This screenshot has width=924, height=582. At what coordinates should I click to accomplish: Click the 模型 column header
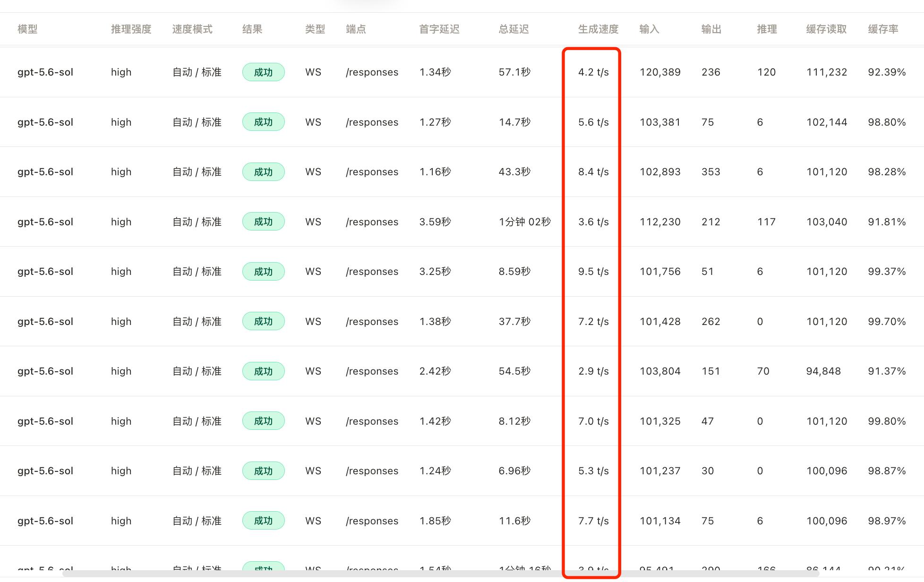pyautogui.click(x=27, y=29)
